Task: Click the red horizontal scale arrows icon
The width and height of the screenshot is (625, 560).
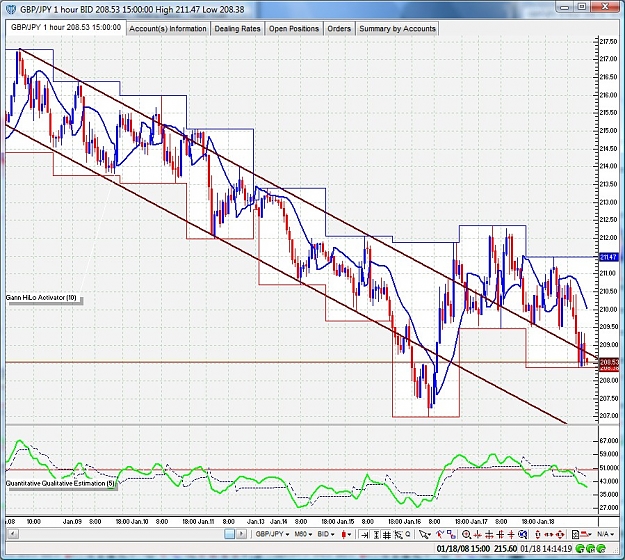Action: (549, 534)
